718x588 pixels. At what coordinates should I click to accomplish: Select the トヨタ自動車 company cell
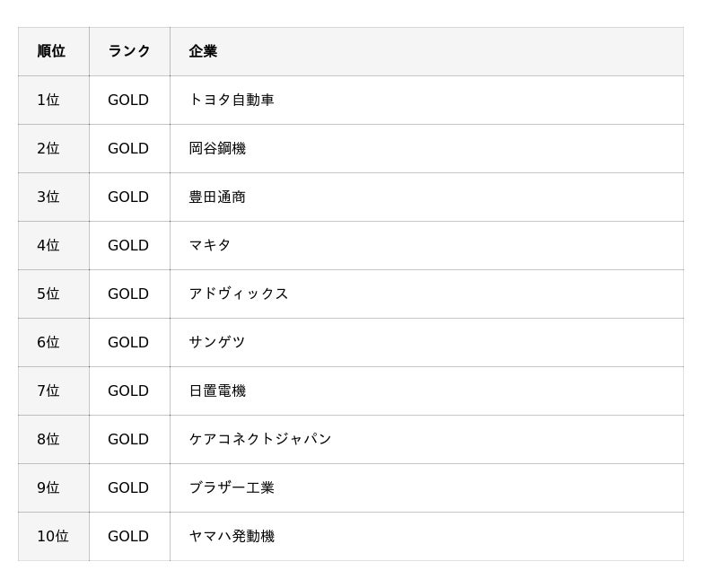pos(232,100)
